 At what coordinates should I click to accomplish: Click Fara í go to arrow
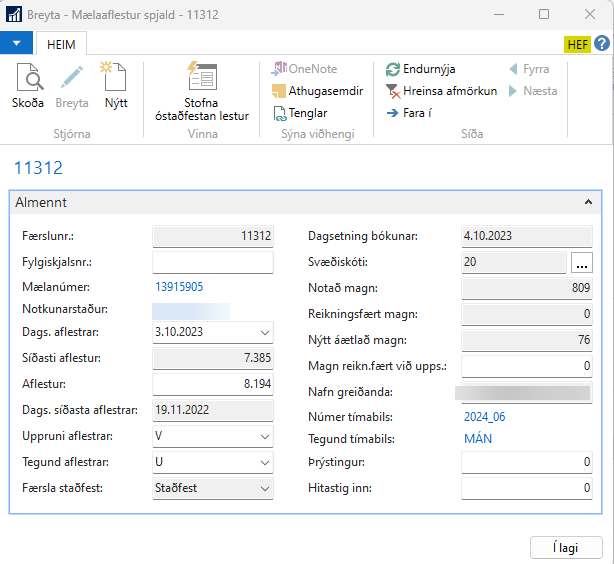click(x=409, y=113)
